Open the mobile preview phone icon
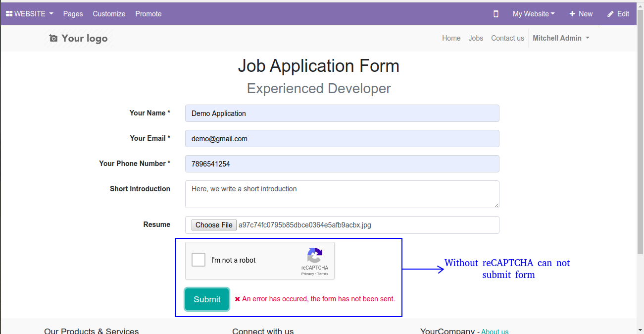Viewport: 644px width, 334px height. click(x=496, y=14)
